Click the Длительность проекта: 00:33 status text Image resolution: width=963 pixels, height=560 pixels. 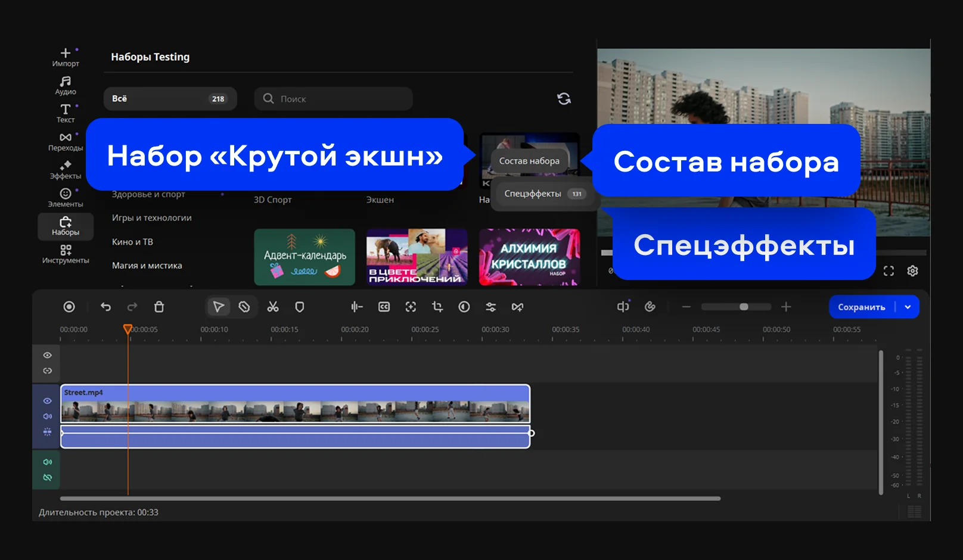98,512
